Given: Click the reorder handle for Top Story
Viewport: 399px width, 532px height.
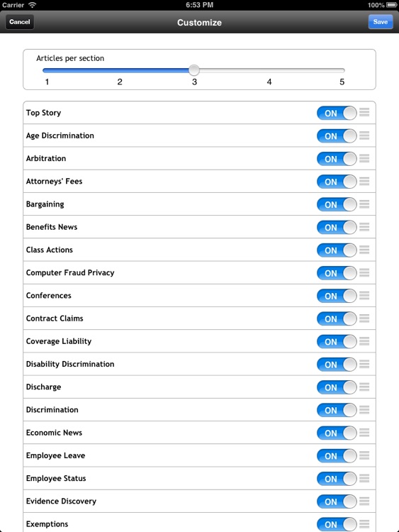Looking at the screenshot, I should [x=364, y=112].
